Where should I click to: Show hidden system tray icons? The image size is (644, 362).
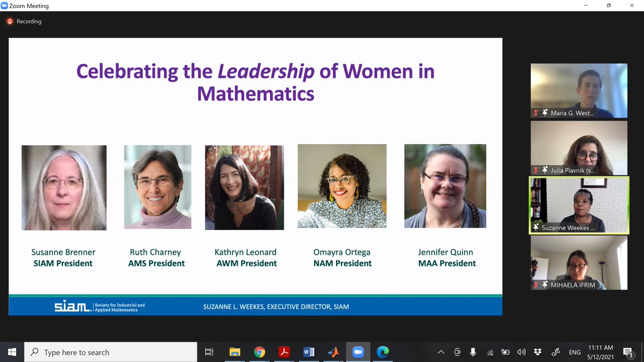(441, 352)
